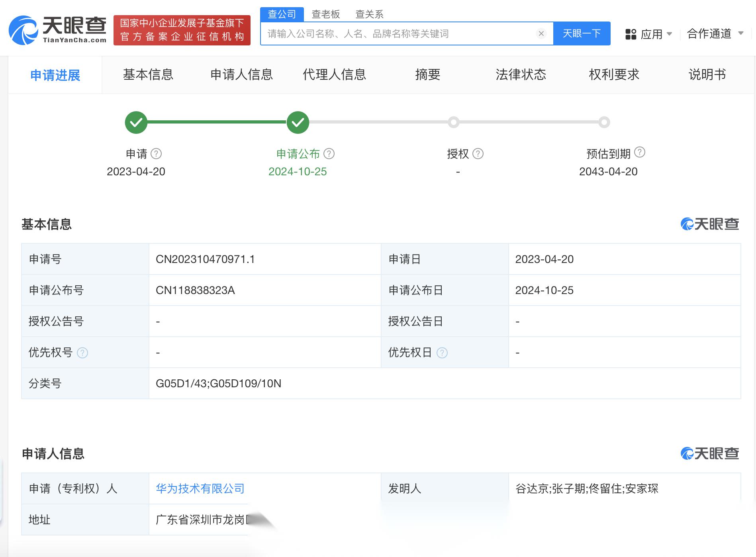The image size is (756, 557).
Task: Open the 申请进展 tab
Action: (x=55, y=75)
